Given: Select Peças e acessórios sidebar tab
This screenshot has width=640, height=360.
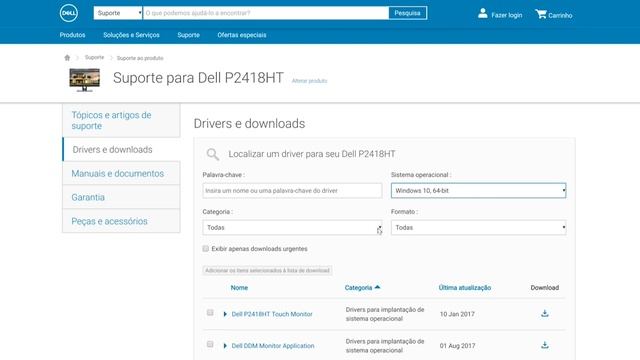Looking at the screenshot, I should [121, 221].
